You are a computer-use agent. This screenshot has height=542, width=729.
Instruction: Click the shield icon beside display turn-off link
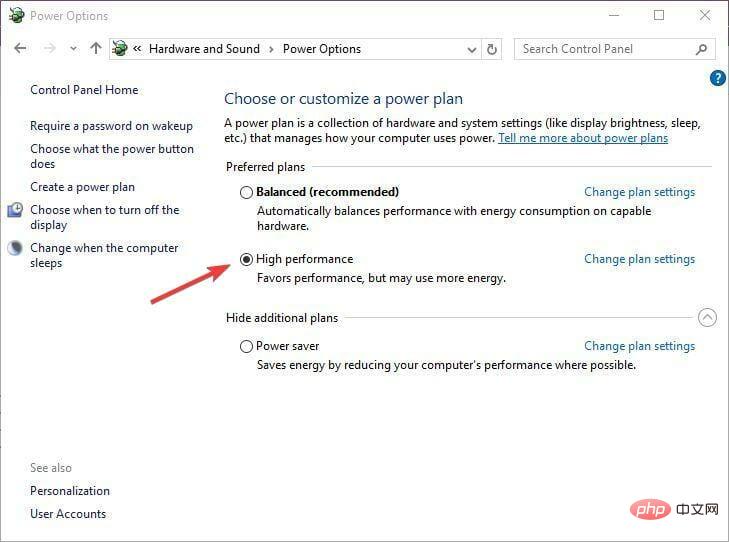(x=15, y=210)
